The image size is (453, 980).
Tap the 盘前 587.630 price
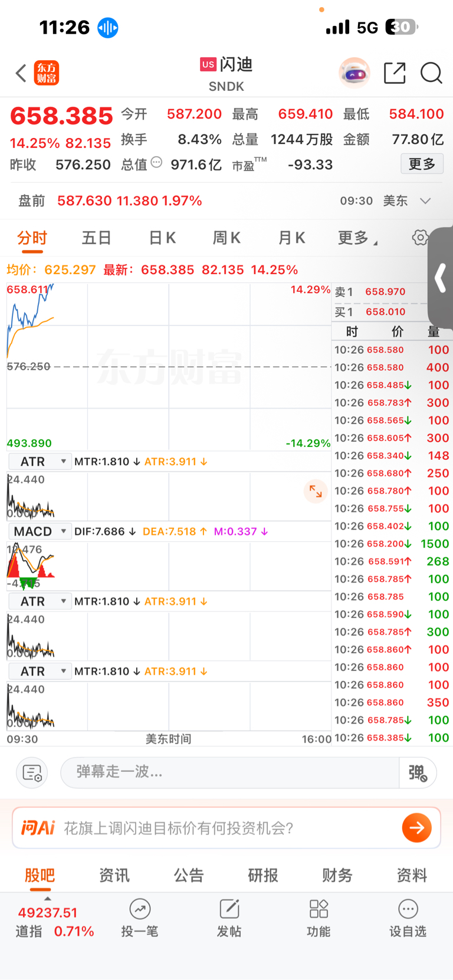tap(84, 201)
